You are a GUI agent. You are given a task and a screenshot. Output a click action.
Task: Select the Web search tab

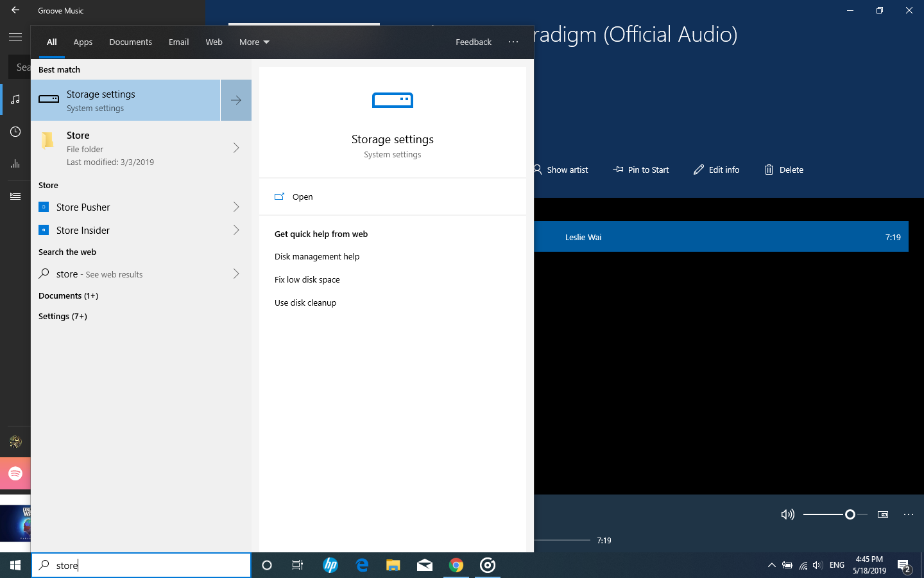point(214,42)
